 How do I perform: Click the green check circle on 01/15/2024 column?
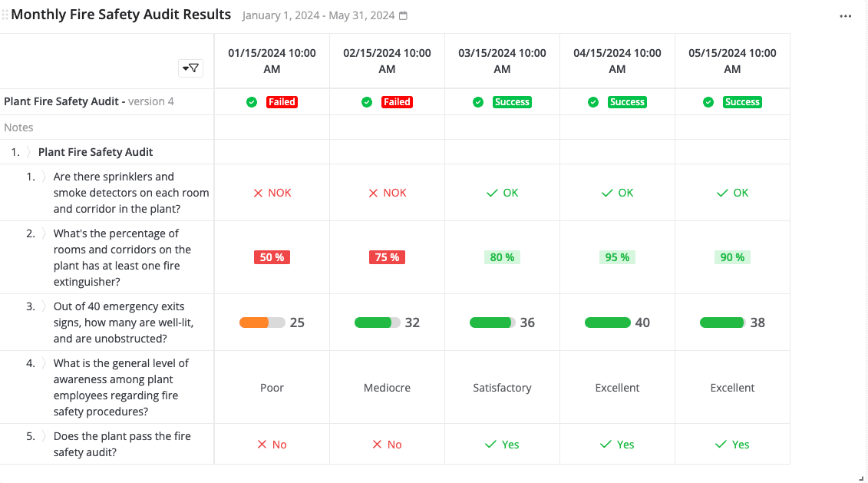pyautogui.click(x=252, y=101)
